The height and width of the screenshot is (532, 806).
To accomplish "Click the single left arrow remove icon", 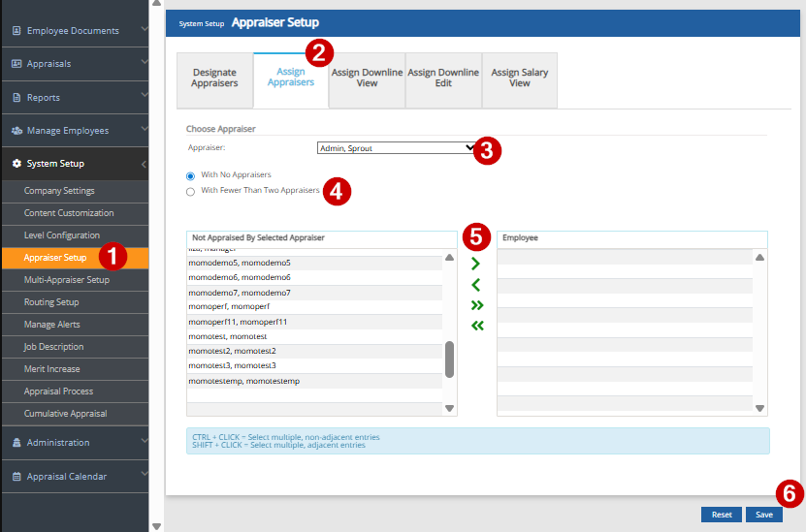I will [475, 284].
